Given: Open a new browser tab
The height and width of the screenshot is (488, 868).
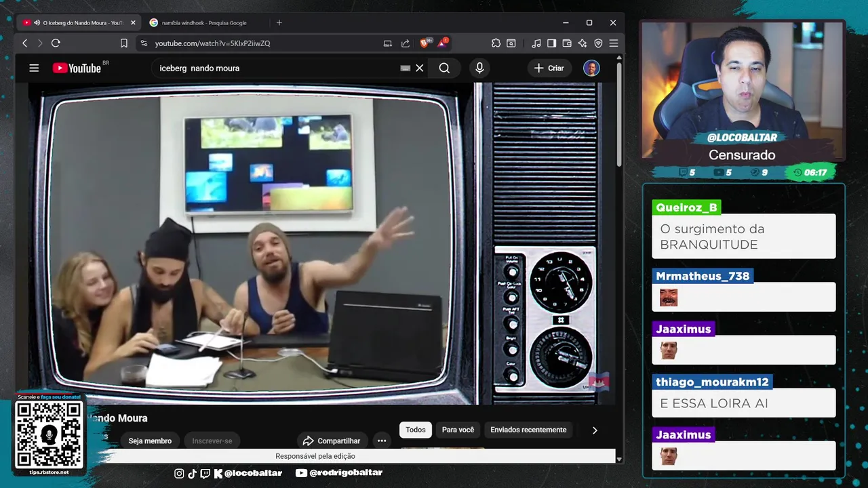Looking at the screenshot, I should point(279,22).
